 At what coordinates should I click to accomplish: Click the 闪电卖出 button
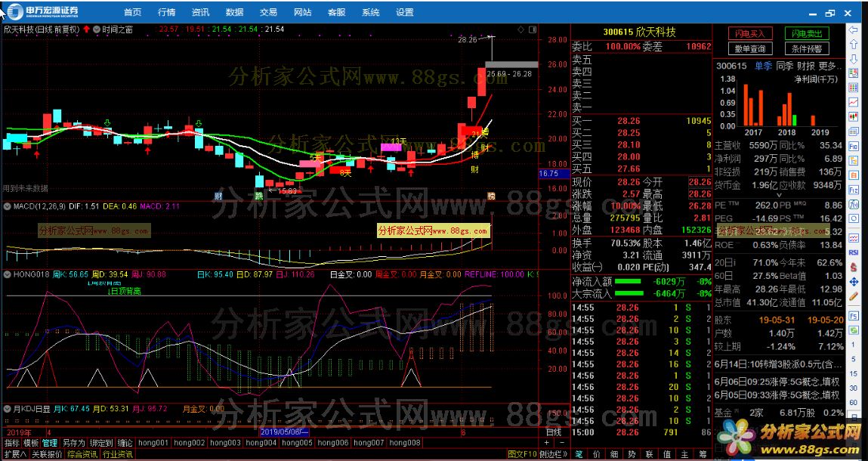[807, 34]
